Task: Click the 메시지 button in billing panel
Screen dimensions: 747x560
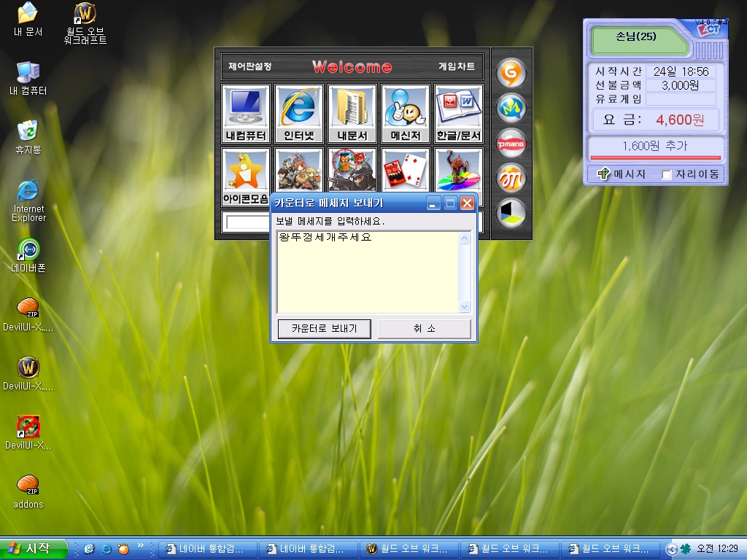Action: (622, 174)
